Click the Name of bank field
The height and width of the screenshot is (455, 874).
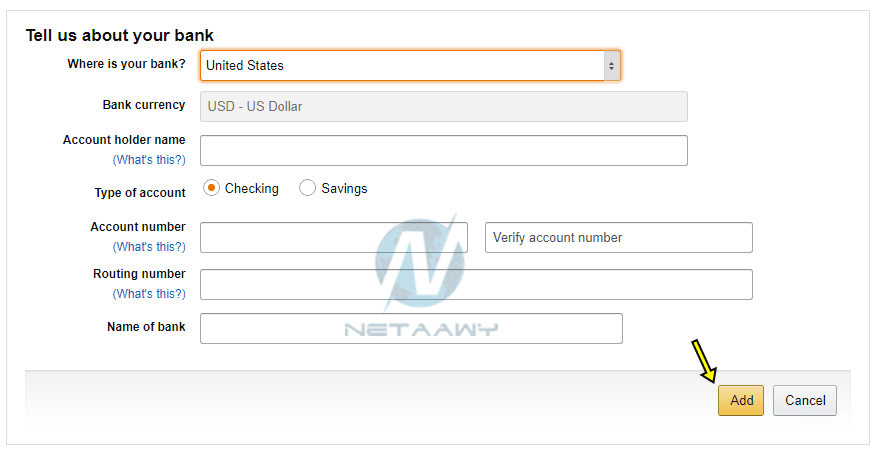pos(411,328)
